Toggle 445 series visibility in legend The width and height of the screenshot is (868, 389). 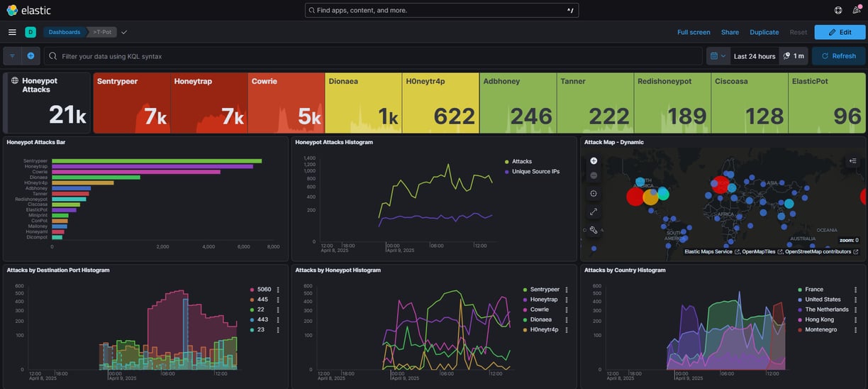point(262,300)
